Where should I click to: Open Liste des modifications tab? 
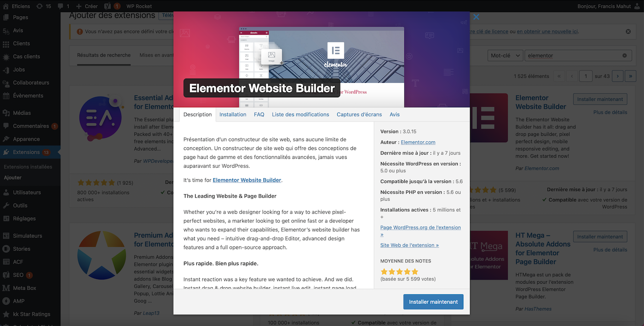pyautogui.click(x=300, y=115)
